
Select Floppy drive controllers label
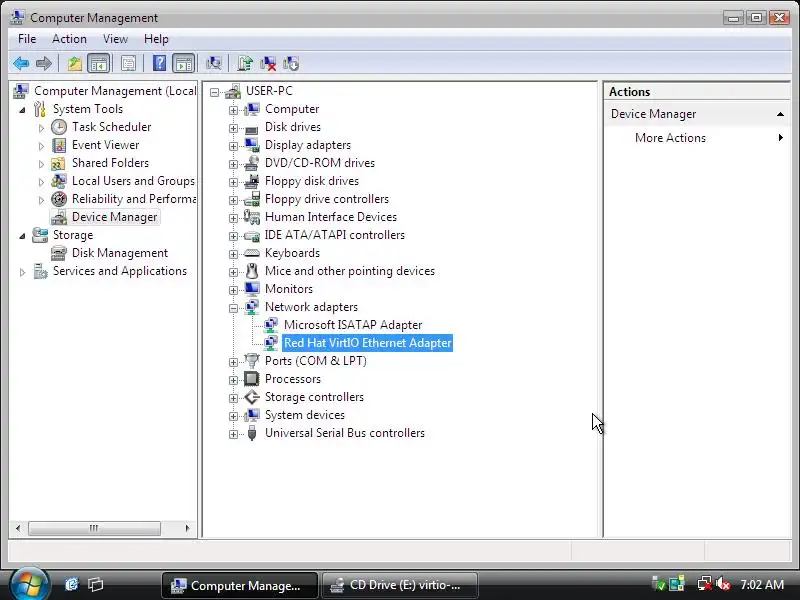327,199
